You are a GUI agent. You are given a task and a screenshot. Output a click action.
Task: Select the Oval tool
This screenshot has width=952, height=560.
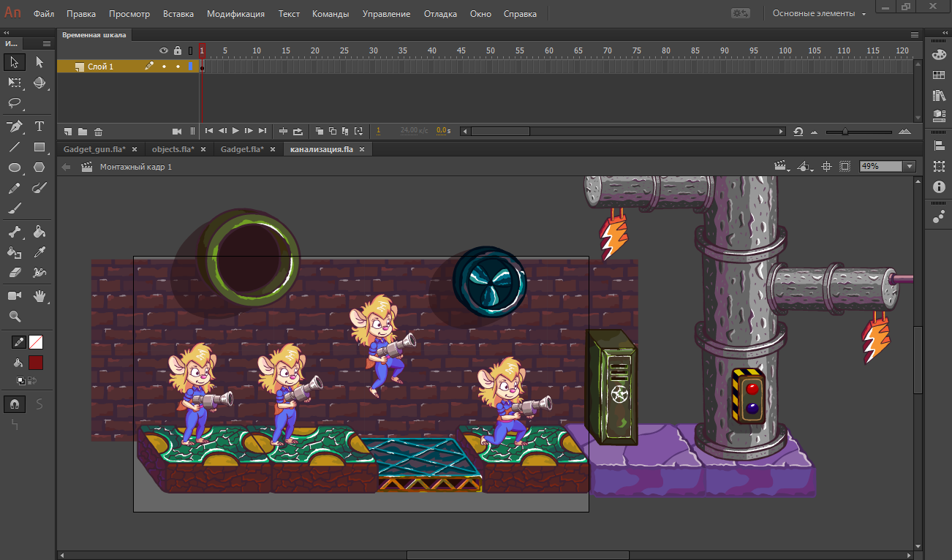coord(15,167)
